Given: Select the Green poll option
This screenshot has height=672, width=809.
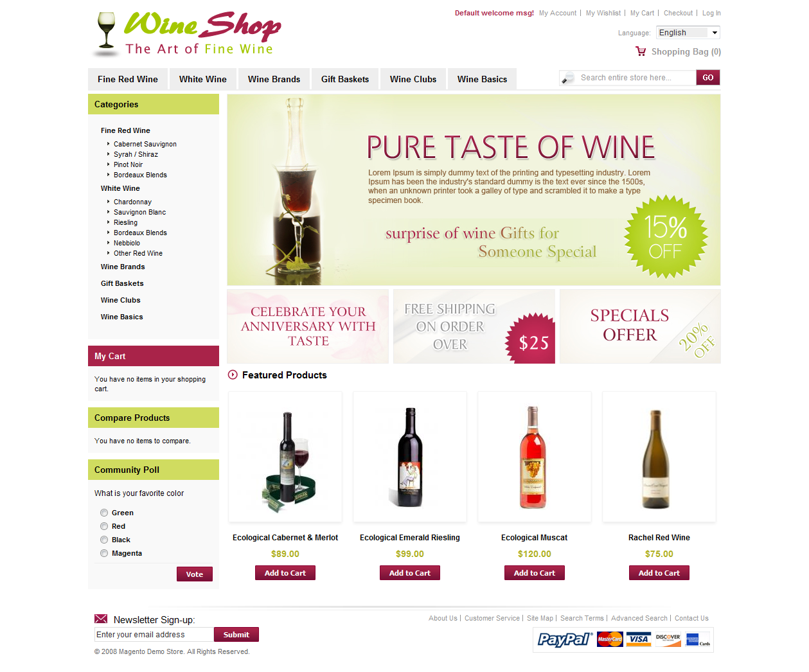Looking at the screenshot, I should 104,513.
